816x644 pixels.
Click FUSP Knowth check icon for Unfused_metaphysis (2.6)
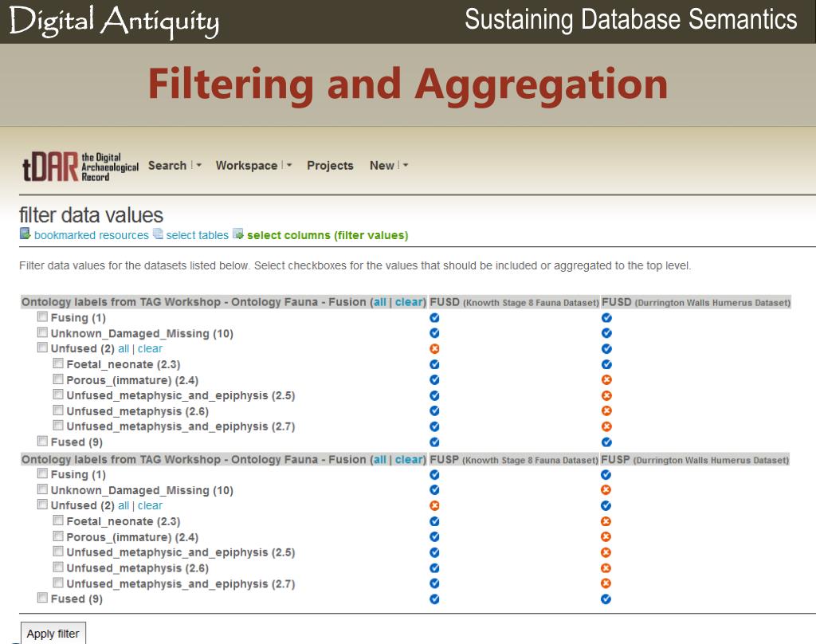coord(434,568)
